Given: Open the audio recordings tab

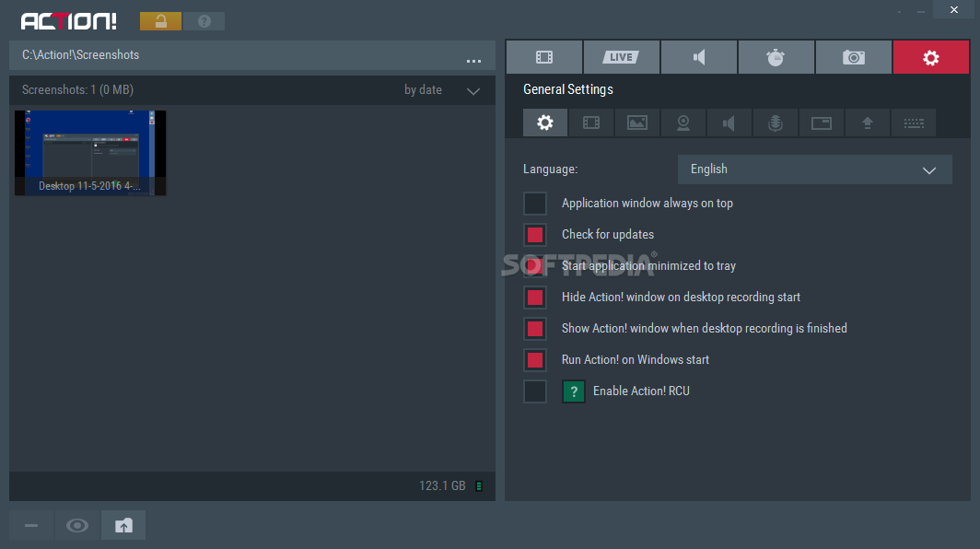Looking at the screenshot, I should (x=699, y=57).
